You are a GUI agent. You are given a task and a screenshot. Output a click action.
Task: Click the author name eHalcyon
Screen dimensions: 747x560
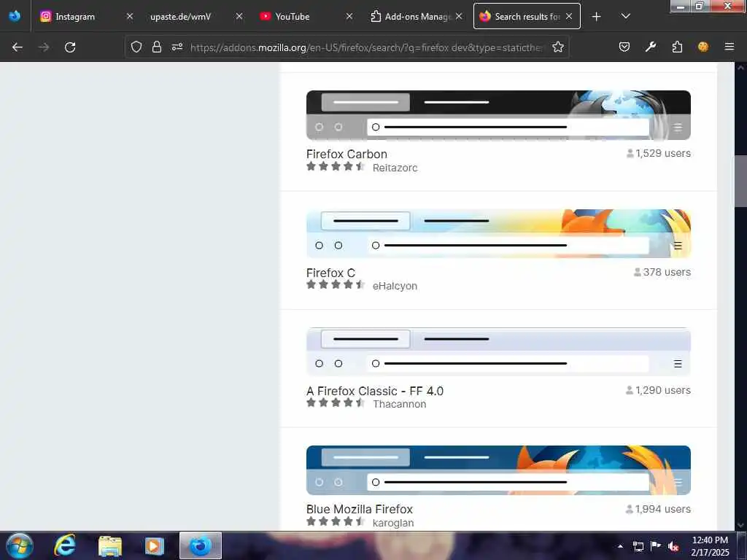[395, 286]
